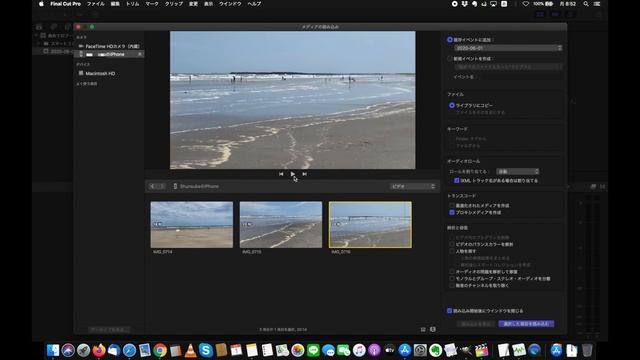Go forward in the import browser

162,186
